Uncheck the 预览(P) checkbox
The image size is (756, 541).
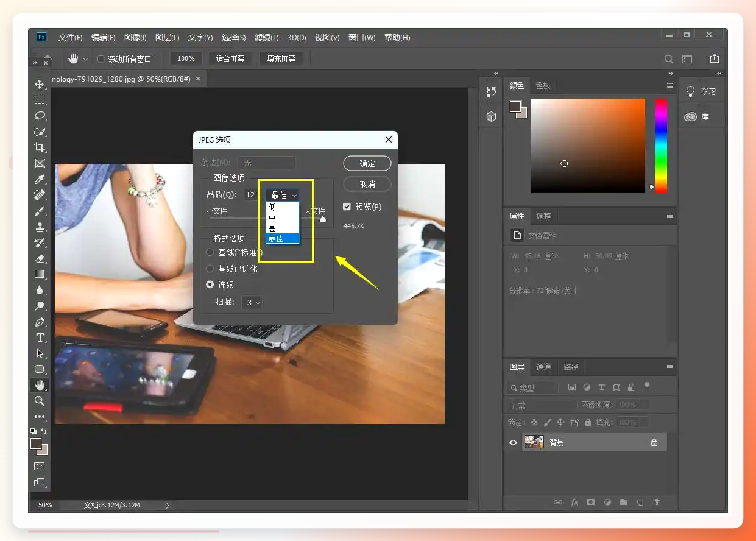(347, 207)
